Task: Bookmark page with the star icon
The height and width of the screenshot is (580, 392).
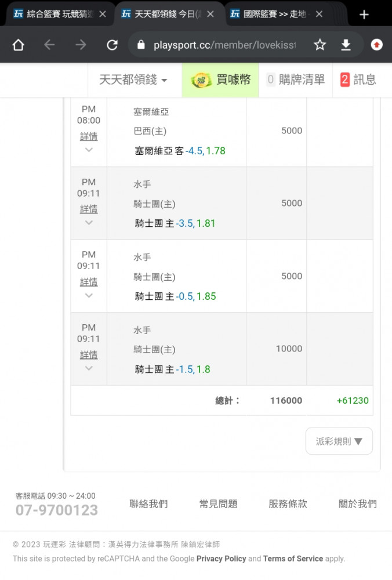Action: [320, 45]
